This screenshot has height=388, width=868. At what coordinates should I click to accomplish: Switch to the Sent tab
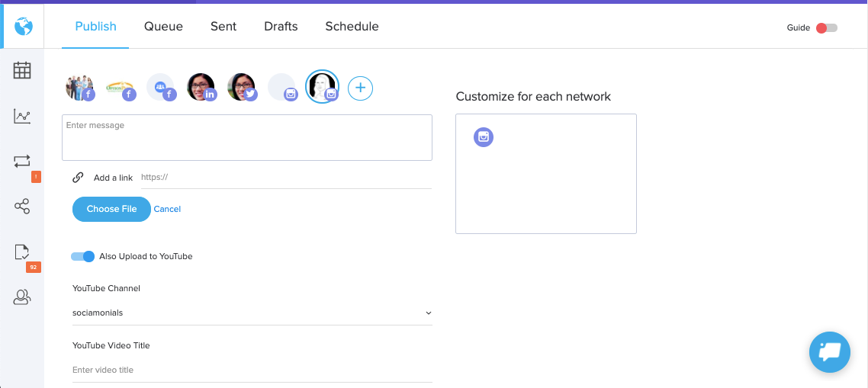click(223, 26)
